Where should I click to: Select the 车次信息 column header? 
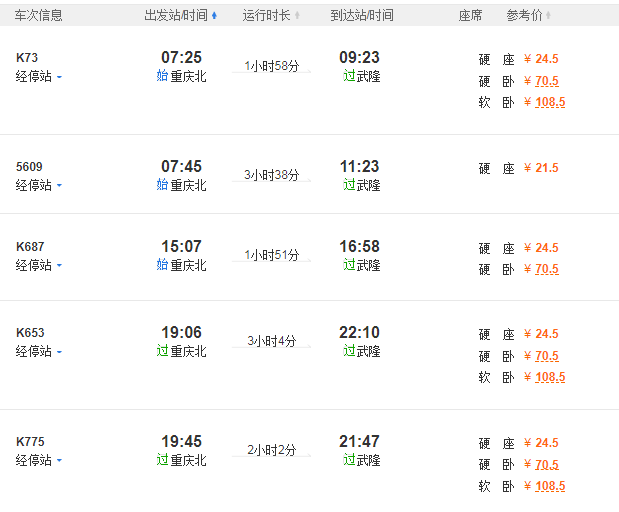click(x=38, y=16)
